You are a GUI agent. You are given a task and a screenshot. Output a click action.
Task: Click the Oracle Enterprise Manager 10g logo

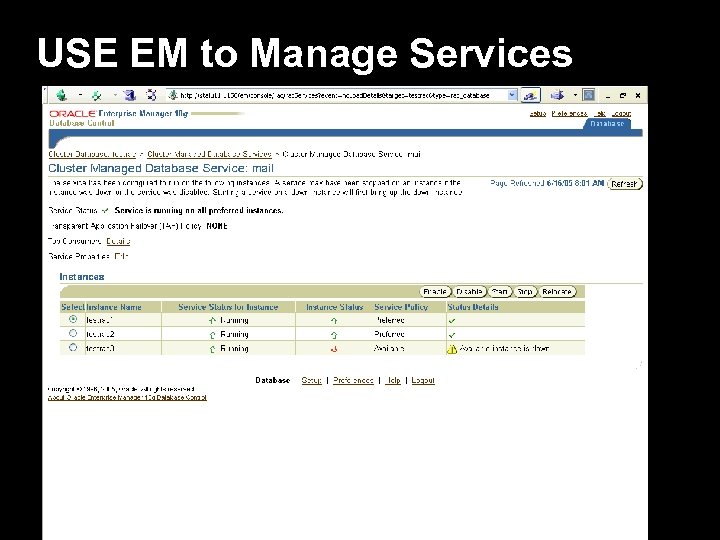coord(119,113)
